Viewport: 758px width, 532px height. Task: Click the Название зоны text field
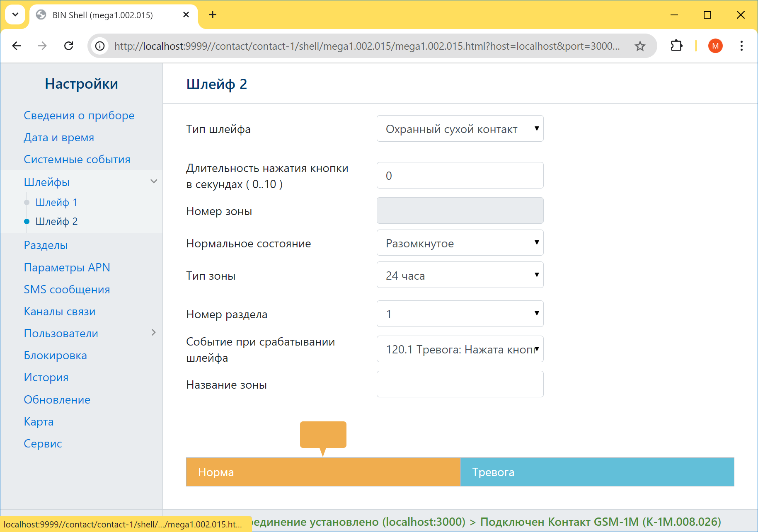460,384
